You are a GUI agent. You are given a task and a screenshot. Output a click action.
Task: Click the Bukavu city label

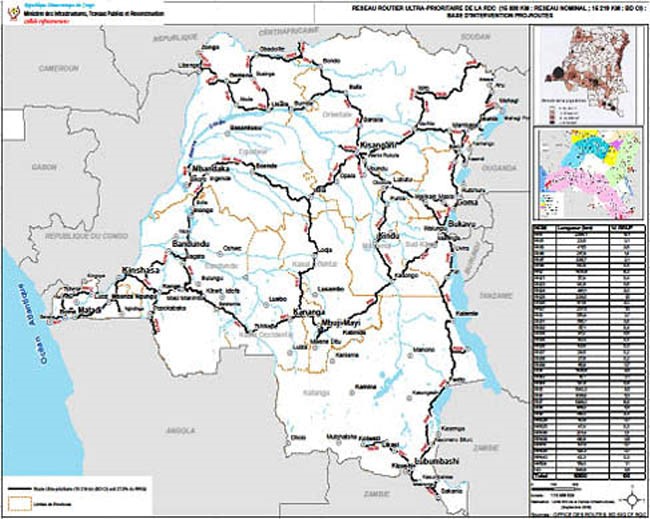tap(461, 224)
